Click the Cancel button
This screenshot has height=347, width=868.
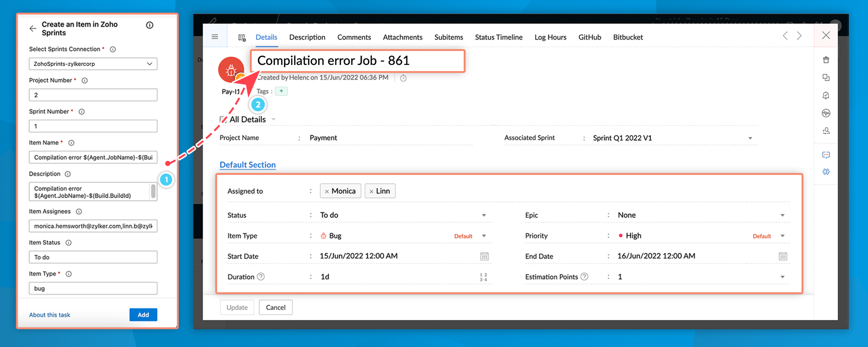point(276,307)
